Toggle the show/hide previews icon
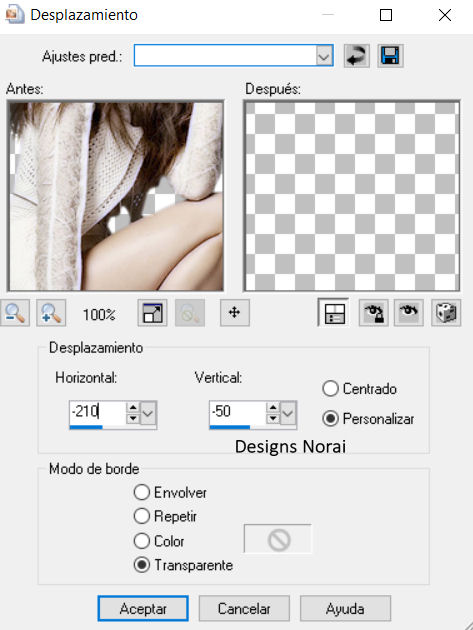 coord(334,313)
